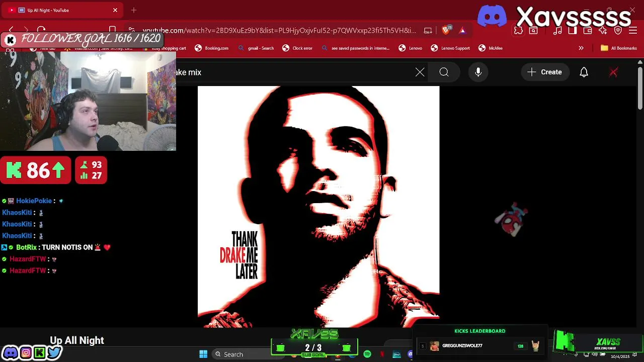Open the gmail - Search bookmark

256,48
